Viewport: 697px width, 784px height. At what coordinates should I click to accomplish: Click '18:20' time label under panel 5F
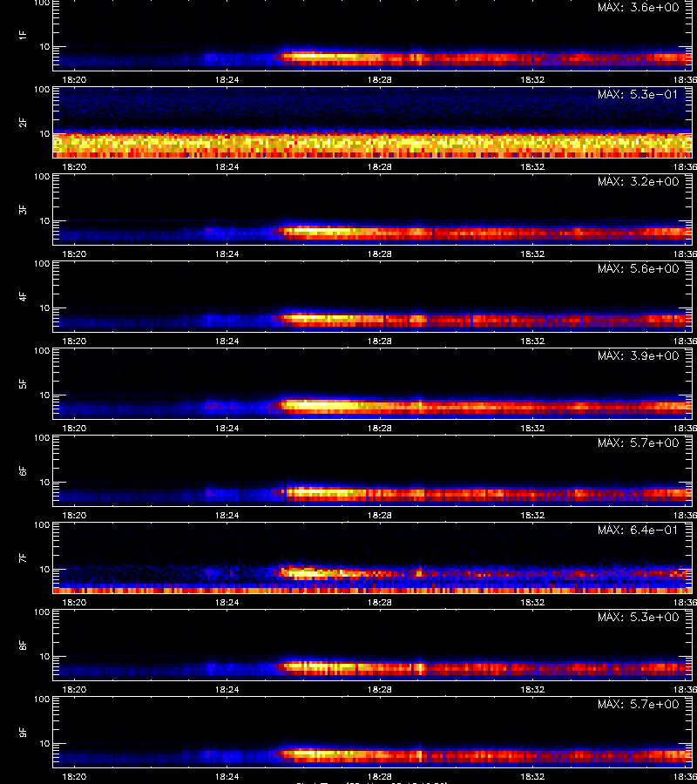pyautogui.click(x=75, y=428)
